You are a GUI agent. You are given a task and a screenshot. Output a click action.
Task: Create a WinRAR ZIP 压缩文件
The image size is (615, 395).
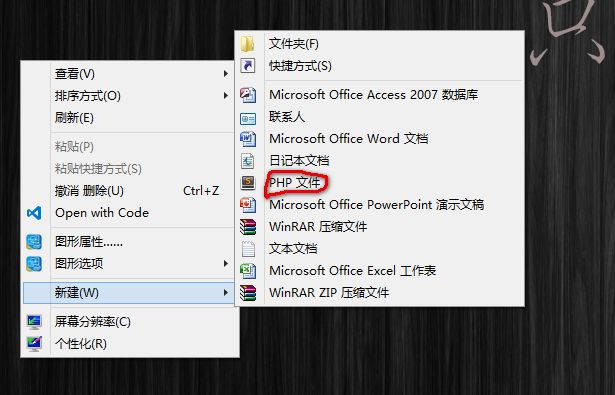click(380, 293)
